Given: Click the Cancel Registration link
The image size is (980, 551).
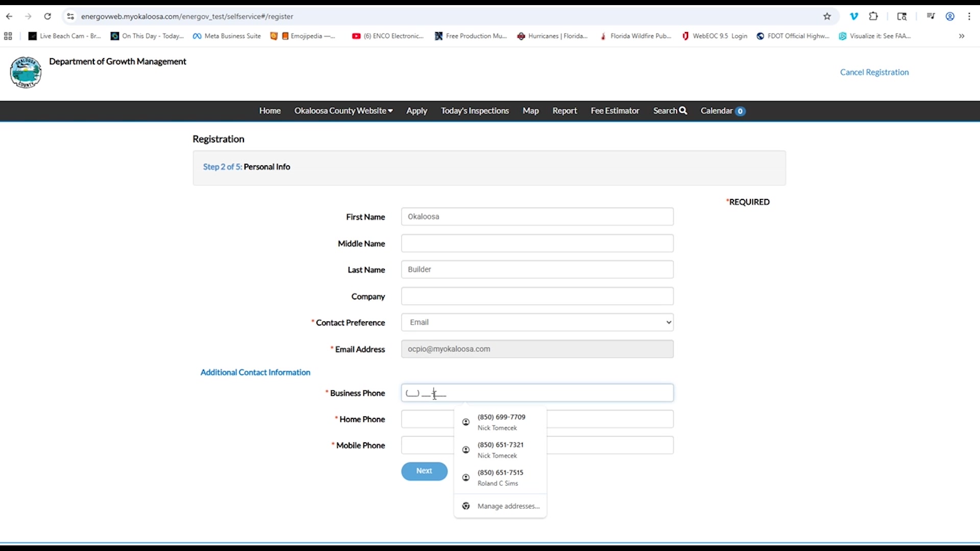Looking at the screenshot, I should (874, 72).
